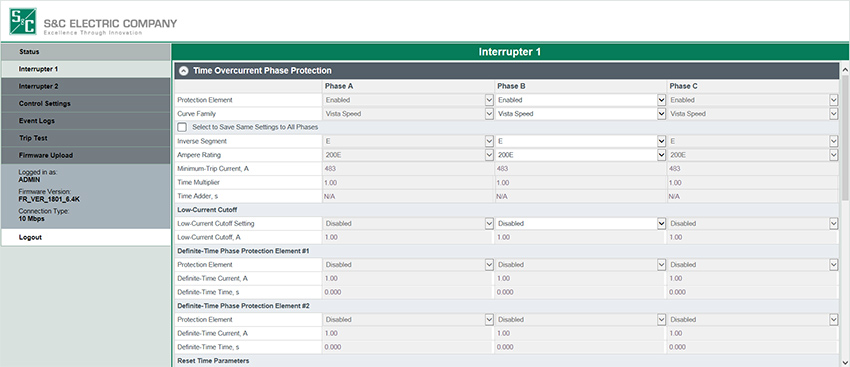Open Event Logs page

tap(86, 121)
